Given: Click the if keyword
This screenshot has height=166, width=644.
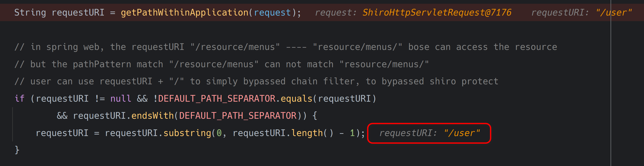Looking at the screenshot, I should 20,99.
